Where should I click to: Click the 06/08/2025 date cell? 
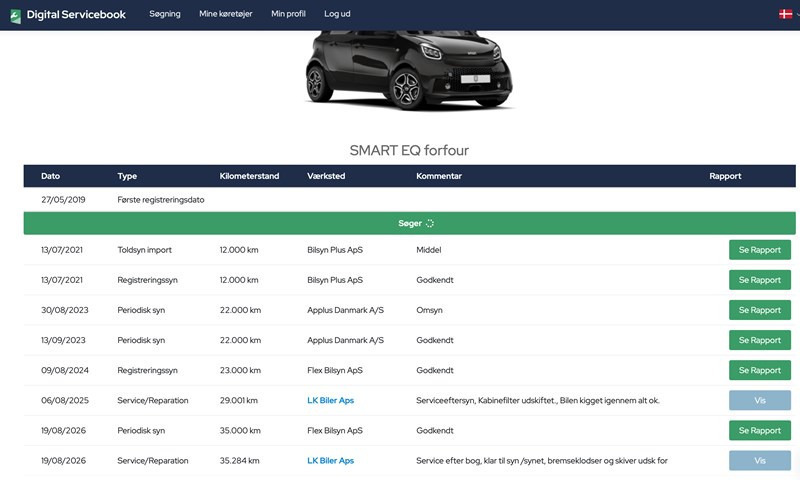(65, 400)
